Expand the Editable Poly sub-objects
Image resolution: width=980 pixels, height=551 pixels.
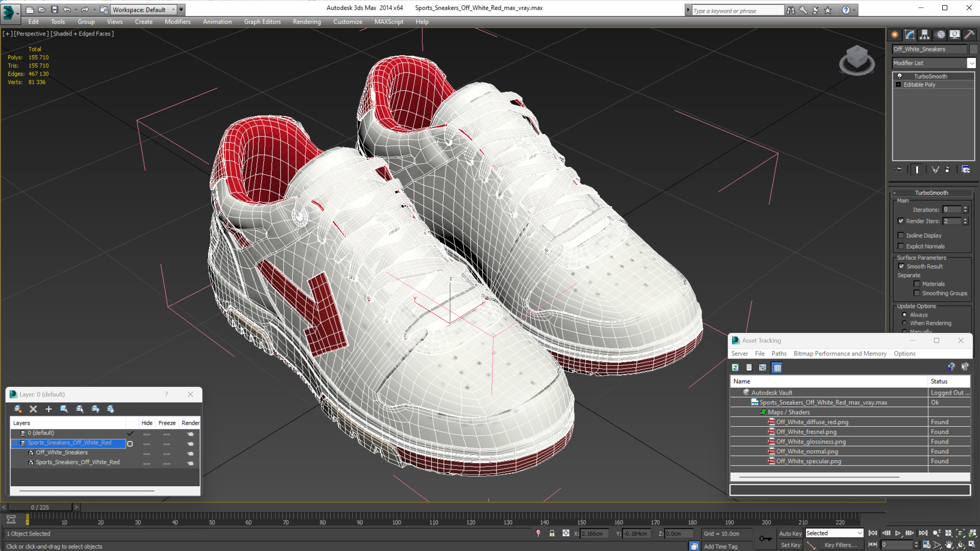pos(898,84)
